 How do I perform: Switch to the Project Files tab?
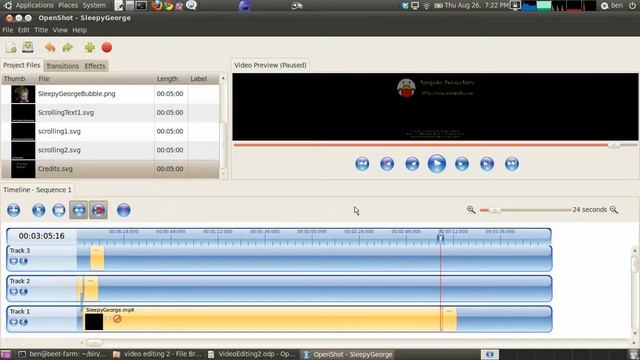pos(22,65)
